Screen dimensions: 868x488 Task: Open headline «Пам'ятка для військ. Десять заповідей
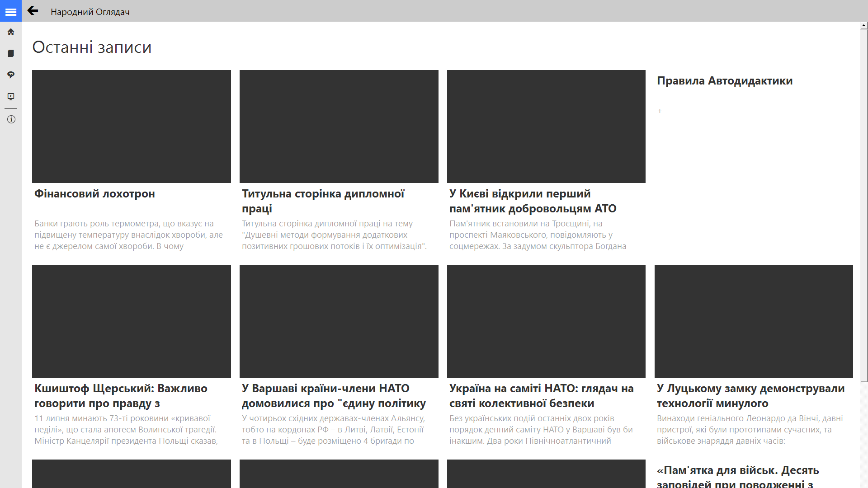click(x=738, y=477)
